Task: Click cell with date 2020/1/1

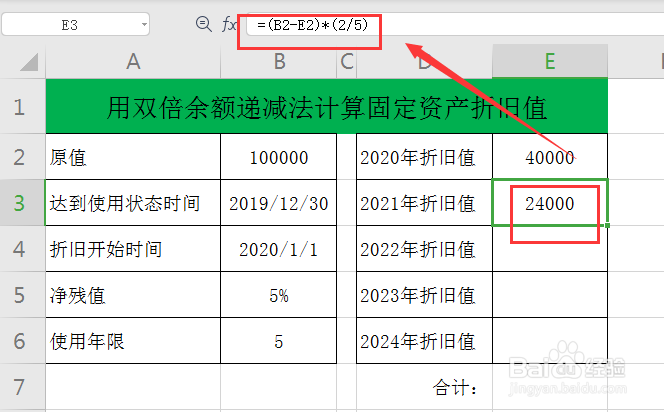Action: coord(279,249)
